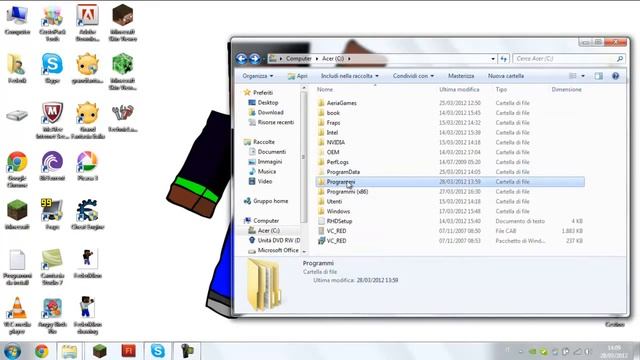Click the large folder thumbnail in details pane
This screenshot has height=360, width=640.
point(264,284)
